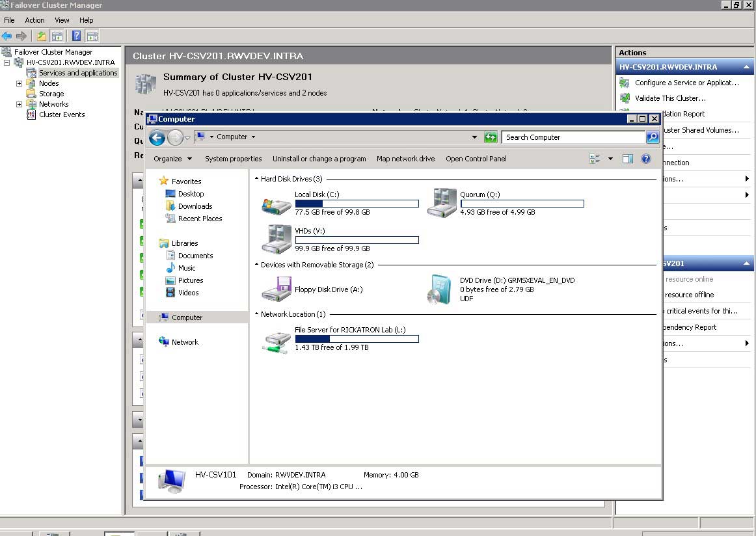The width and height of the screenshot is (756, 536).
Task: Select Services and applications tree item
Action: (x=77, y=73)
